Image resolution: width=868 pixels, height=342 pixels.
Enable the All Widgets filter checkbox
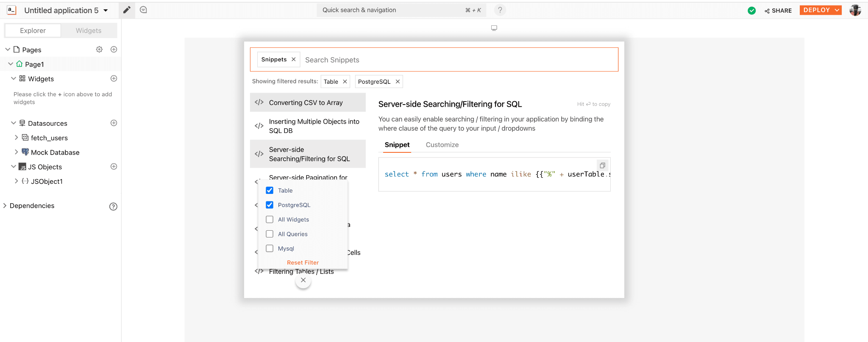(x=270, y=219)
